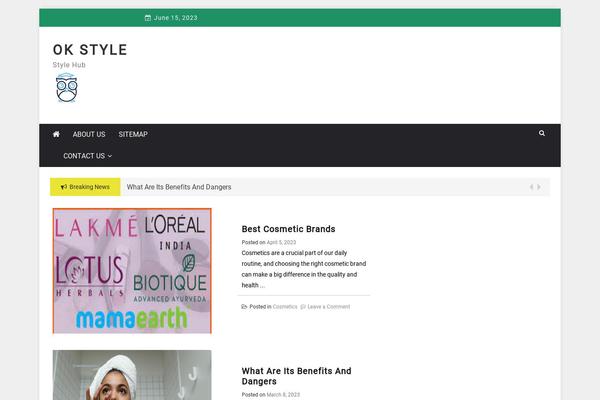
Task: Click the home icon in navigation bar
Action: (x=56, y=134)
